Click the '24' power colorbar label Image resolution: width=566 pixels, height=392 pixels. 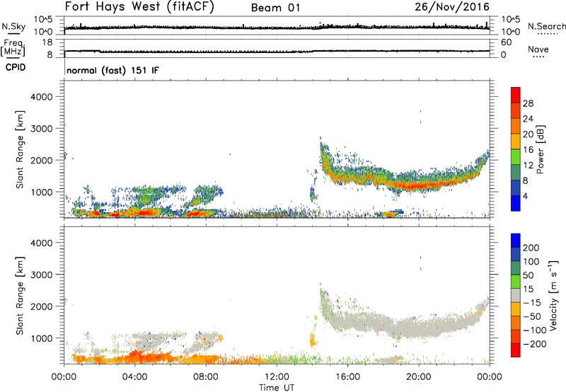coord(528,119)
